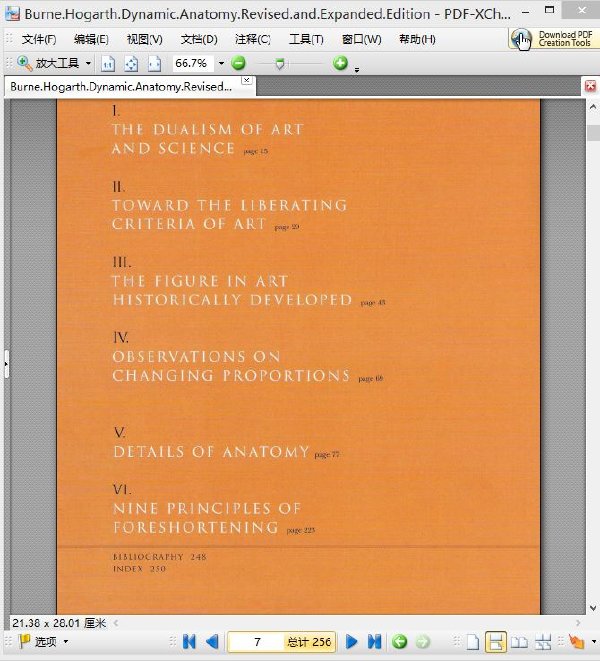Open the 编辑(E) menu
Image resolution: width=600 pixels, height=661 pixels.
click(x=91, y=40)
